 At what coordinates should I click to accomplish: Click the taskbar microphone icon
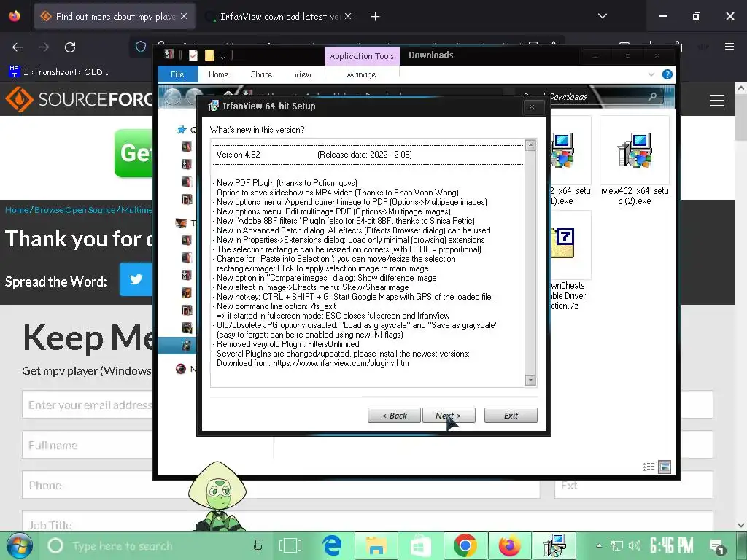point(258,545)
